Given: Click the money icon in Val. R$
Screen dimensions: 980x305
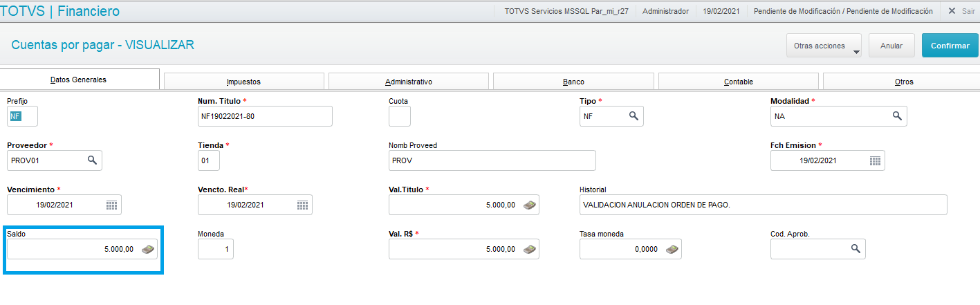Looking at the screenshot, I should (x=529, y=249).
